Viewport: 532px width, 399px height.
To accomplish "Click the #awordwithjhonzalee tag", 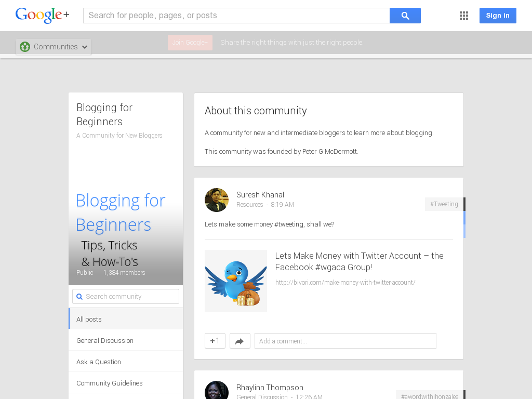I will 430,396.
